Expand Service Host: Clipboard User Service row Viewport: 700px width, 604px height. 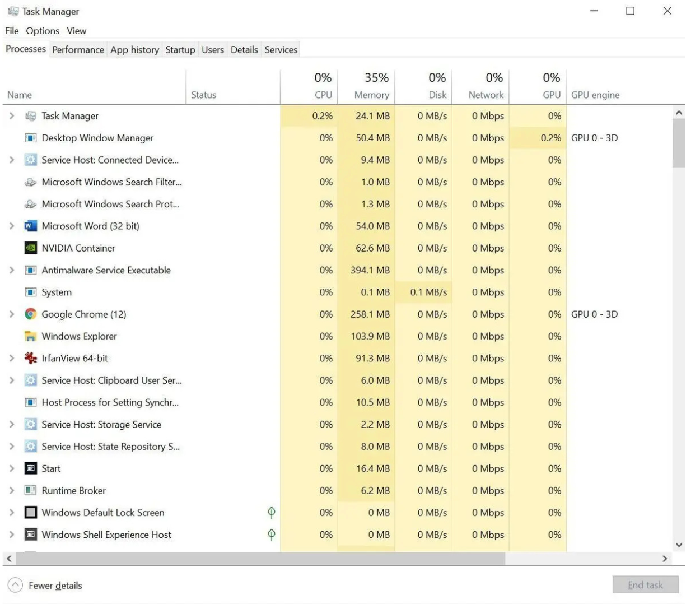click(12, 380)
